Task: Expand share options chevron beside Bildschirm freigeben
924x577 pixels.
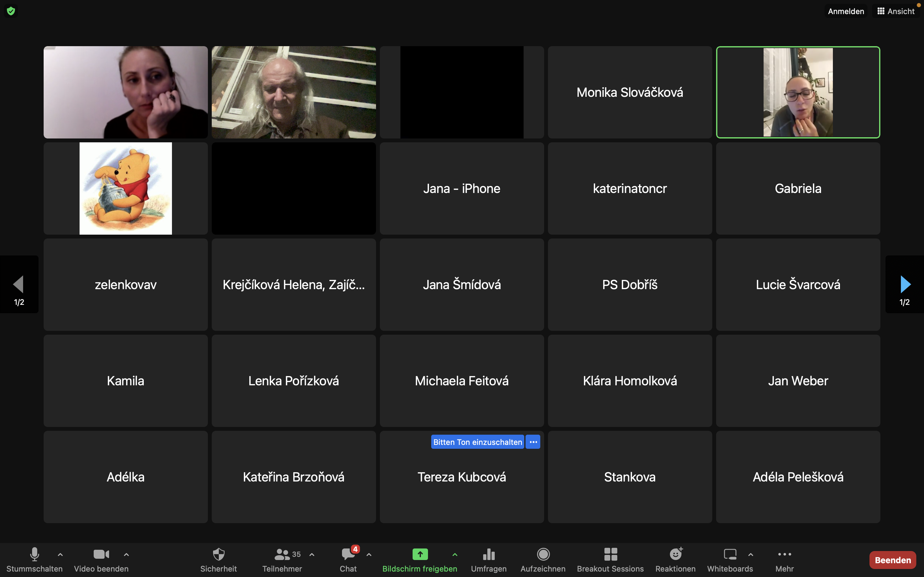Action: pyautogui.click(x=455, y=555)
